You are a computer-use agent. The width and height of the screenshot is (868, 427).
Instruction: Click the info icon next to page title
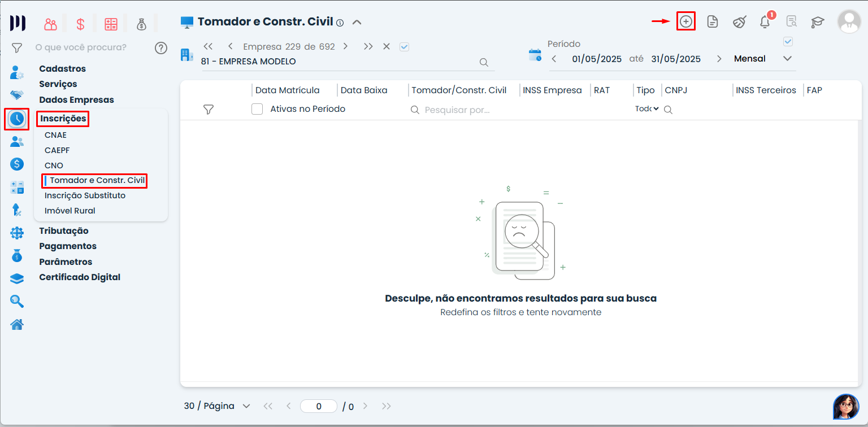(340, 23)
